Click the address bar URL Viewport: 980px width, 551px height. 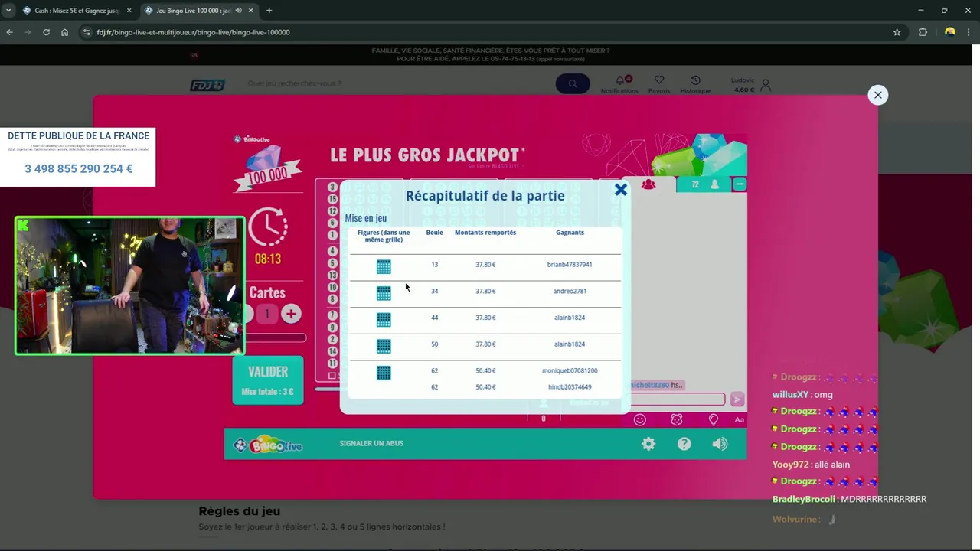coord(193,32)
